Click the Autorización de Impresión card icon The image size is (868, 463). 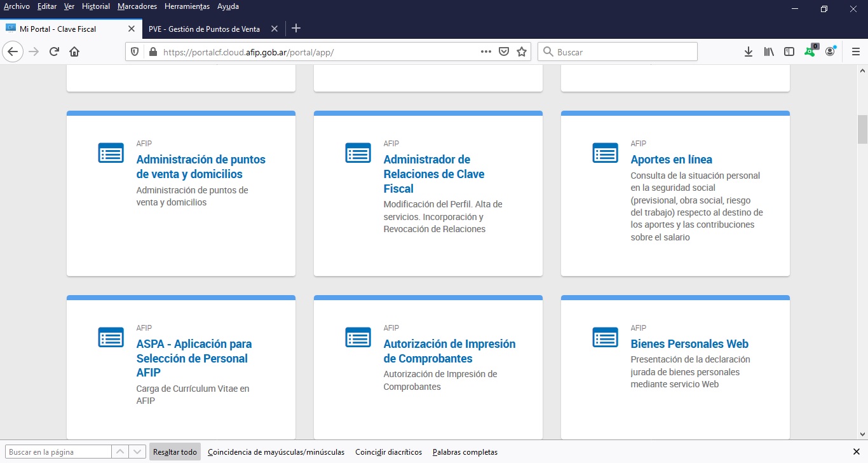tap(358, 338)
